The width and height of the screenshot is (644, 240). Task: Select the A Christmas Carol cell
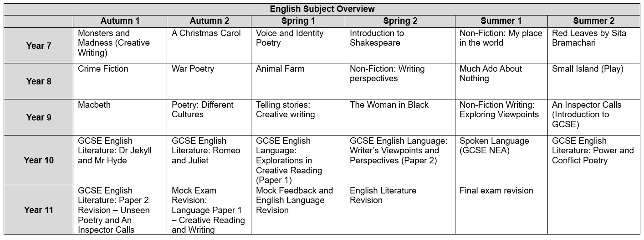point(209,46)
